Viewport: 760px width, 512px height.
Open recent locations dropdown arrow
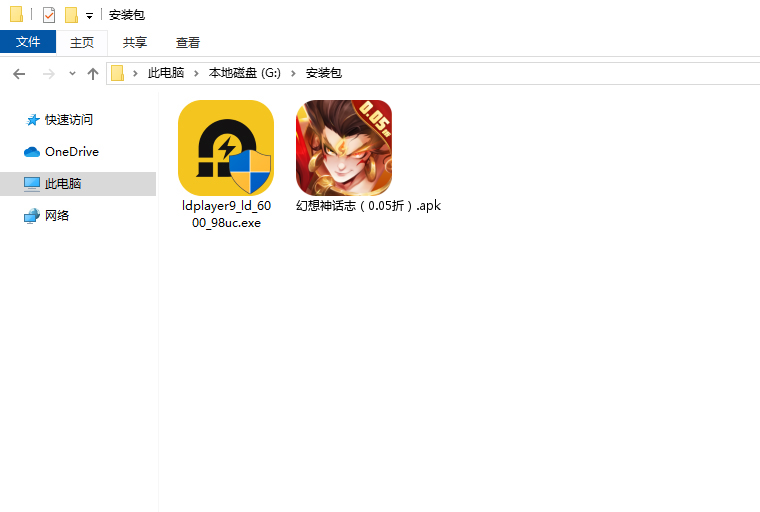click(x=72, y=74)
